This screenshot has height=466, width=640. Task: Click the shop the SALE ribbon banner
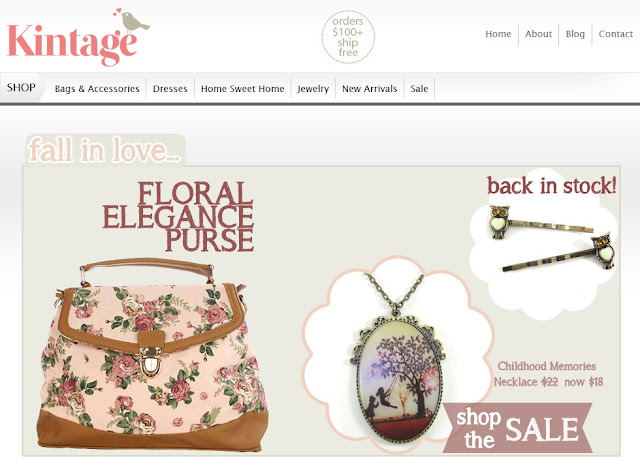click(x=518, y=428)
